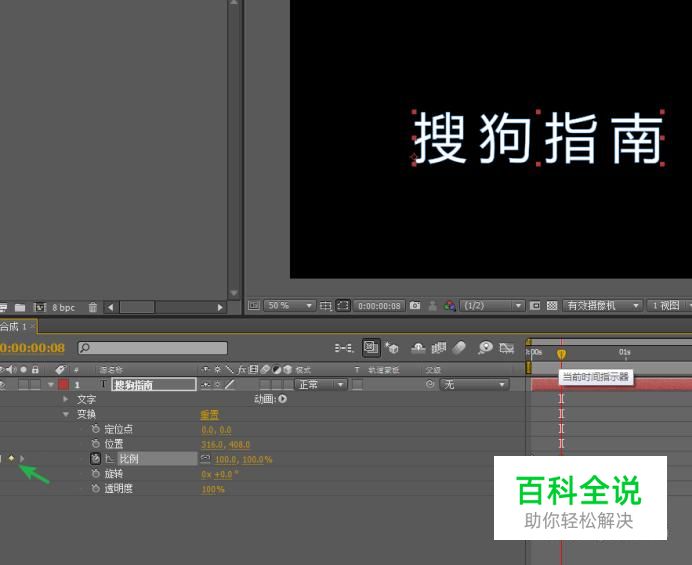Enable motion blur for the composition

(x=459, y=348)
